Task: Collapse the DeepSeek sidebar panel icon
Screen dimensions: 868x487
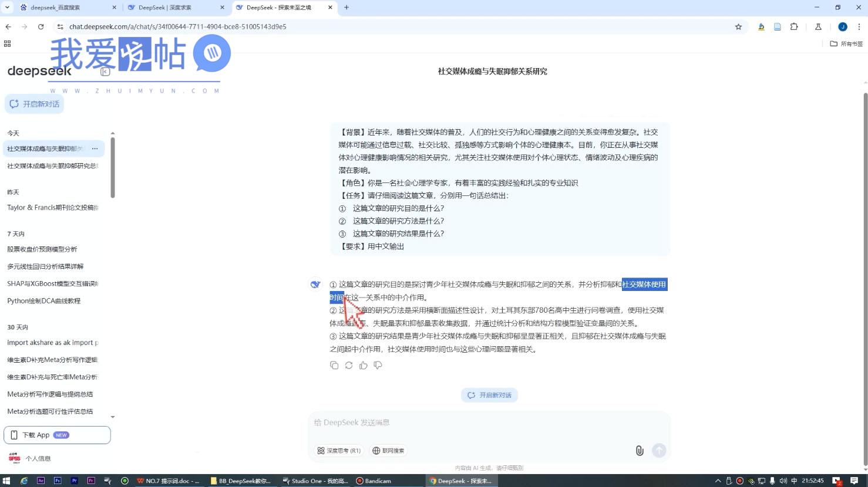Action: pos(105,72)
